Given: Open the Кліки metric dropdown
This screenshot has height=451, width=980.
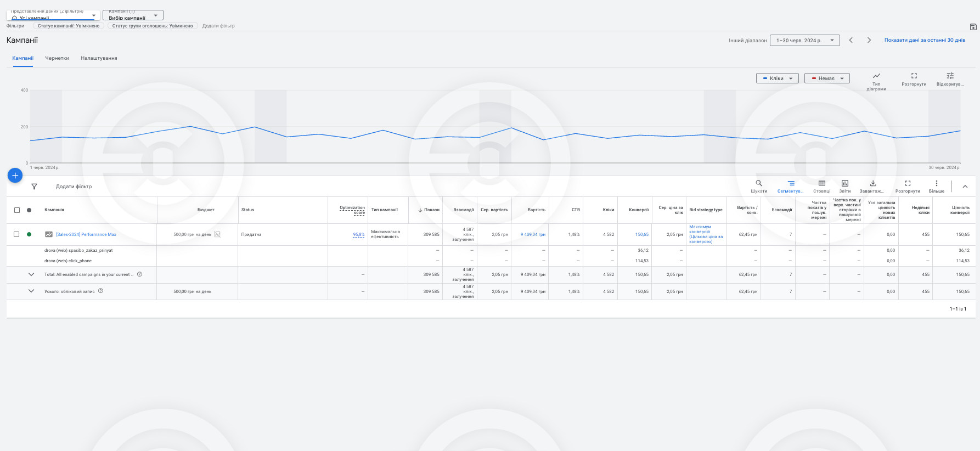Looking at the screenshot, I should (777, 78).
